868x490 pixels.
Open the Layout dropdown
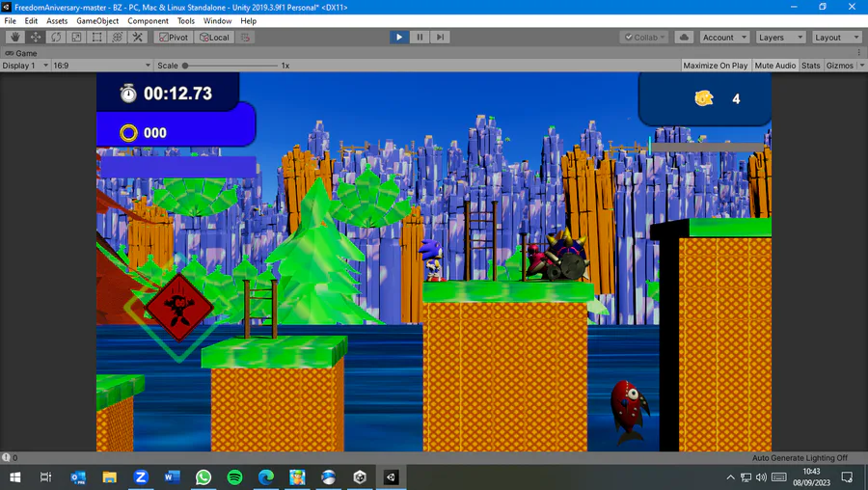point(837,37)
